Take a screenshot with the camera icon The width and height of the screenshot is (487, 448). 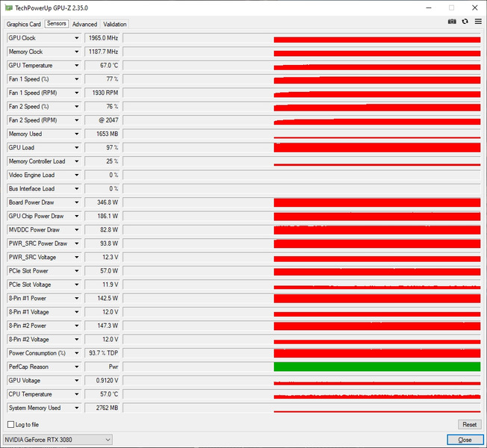pos(452,22)
